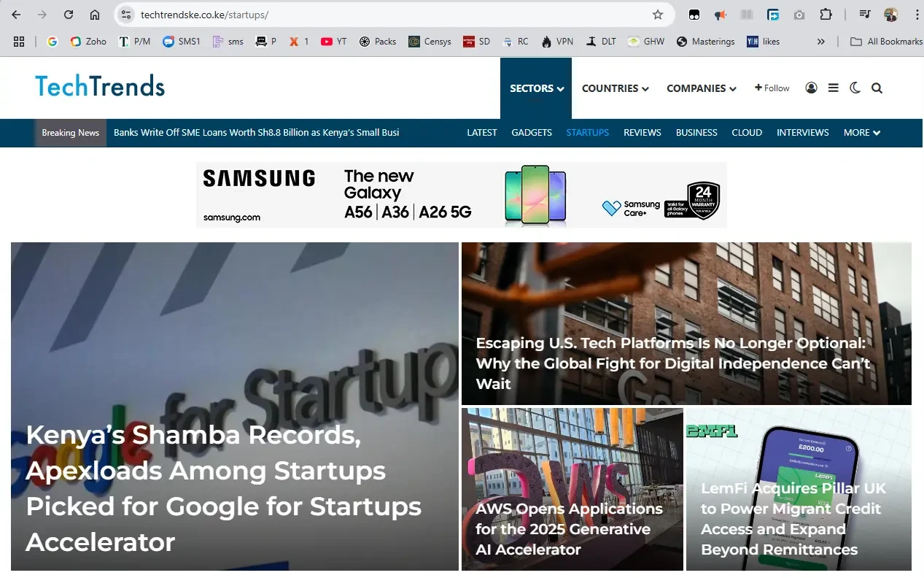
Task: Open the Kenya's Shamba Records article headline
Action: [223, 488]
